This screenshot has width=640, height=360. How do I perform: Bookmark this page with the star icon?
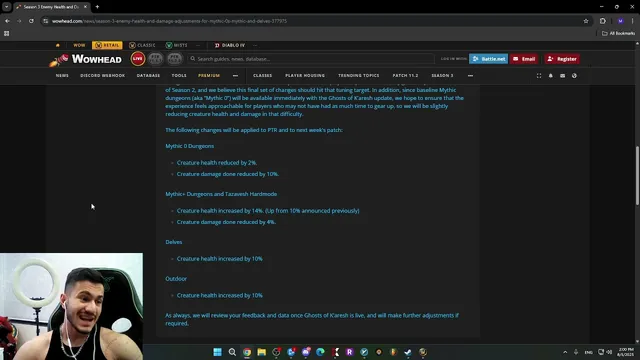point(586,21)
